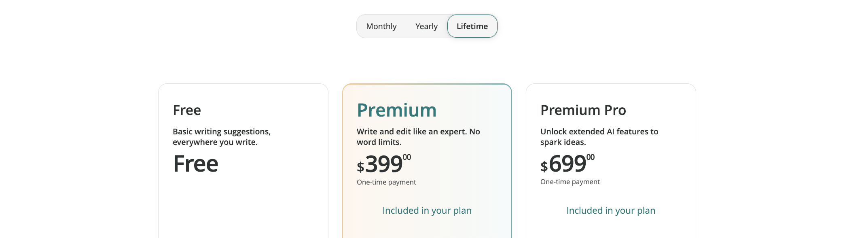Switch billing to Monthly
The width and height of the screenshot is (868, 238).
point(381,26)
